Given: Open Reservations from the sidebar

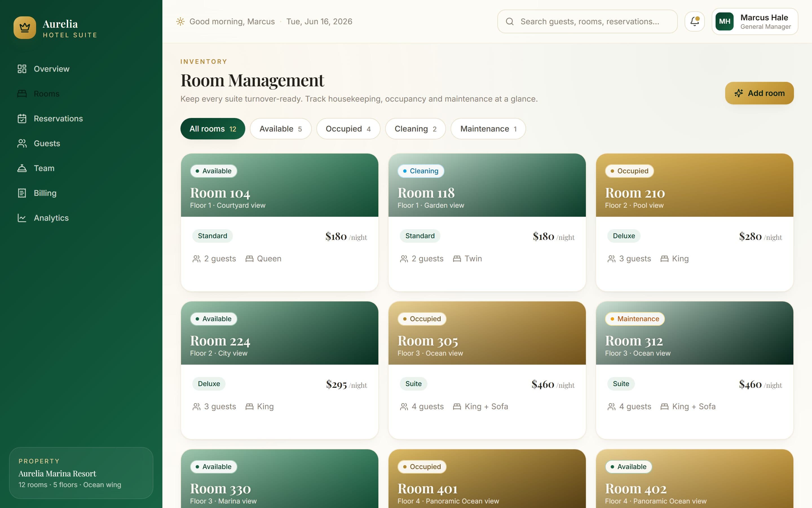Looking at the screenshot, I should (81, 119).
